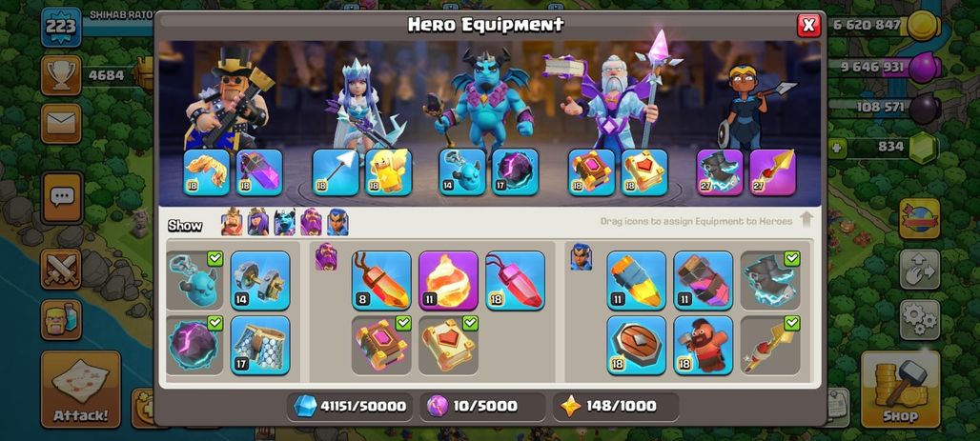Show the Royal Champion filter

337,222
